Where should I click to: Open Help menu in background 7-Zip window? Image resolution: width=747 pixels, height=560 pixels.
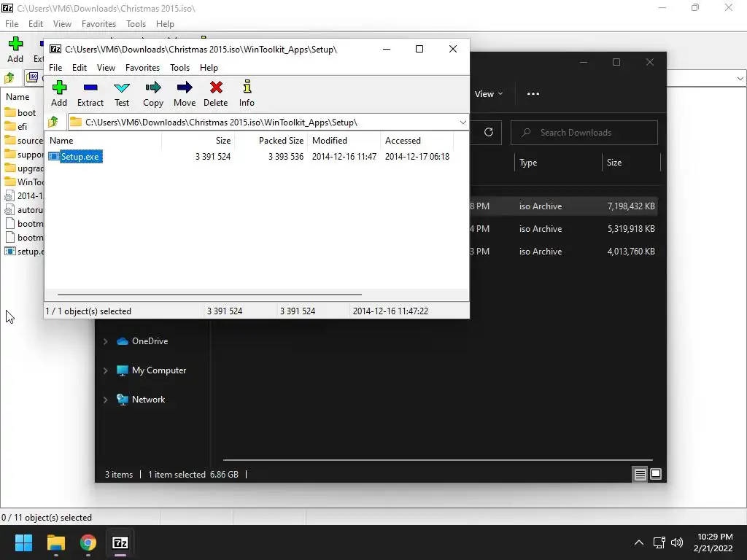(165, 24)
